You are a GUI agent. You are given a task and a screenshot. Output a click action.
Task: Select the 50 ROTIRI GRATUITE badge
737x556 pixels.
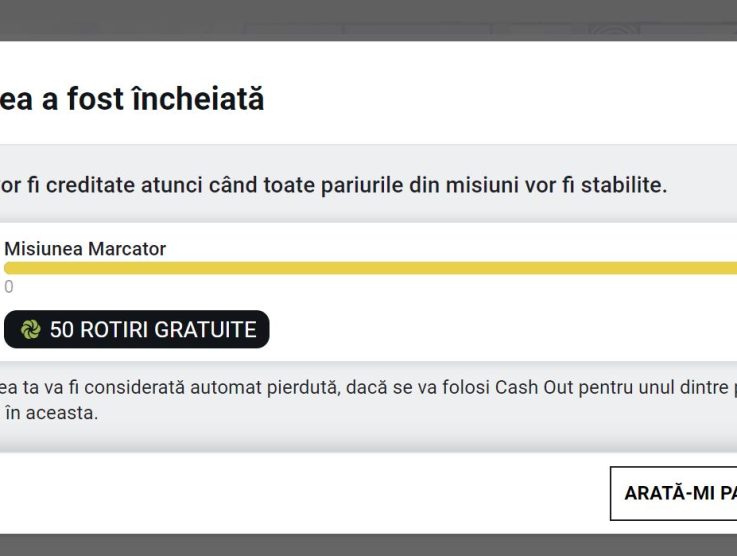point(136,329)
